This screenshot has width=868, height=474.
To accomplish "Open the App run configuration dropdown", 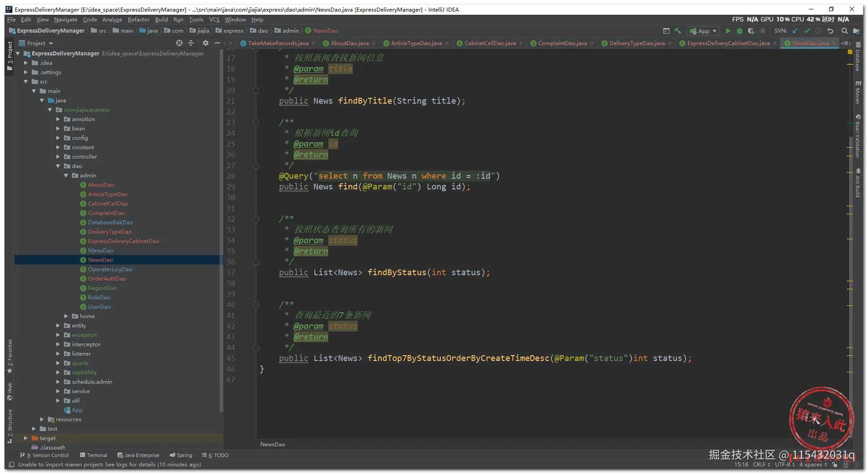I will pyautogui.click(x=703, y=31).
